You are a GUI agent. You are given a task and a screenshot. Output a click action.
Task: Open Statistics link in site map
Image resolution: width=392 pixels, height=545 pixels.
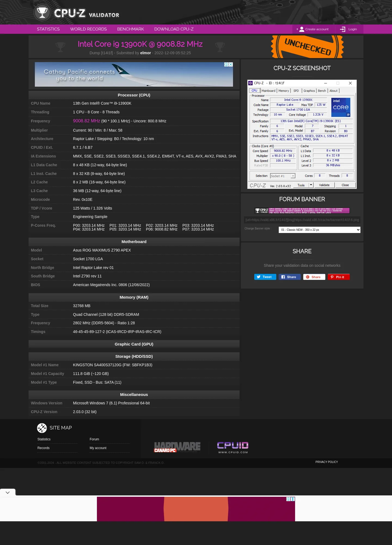(44, 439)
